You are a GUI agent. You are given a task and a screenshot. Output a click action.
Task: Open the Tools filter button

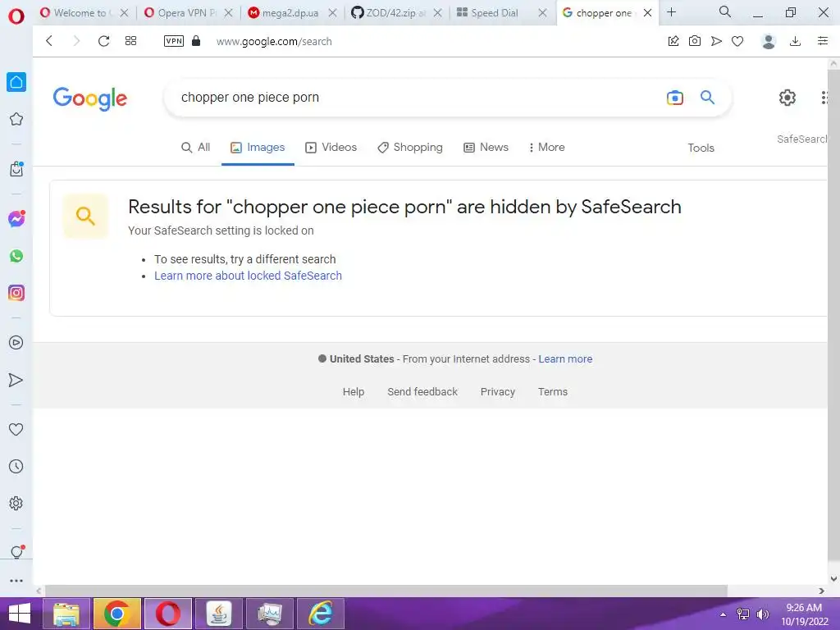point(701,148)
